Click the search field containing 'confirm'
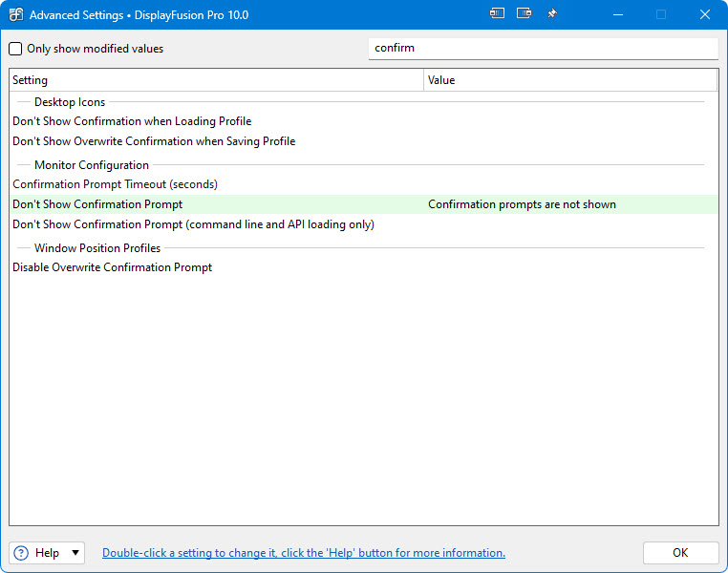This screenshot has height=573, width=728. pyautogui.click(x=542, y=48)
